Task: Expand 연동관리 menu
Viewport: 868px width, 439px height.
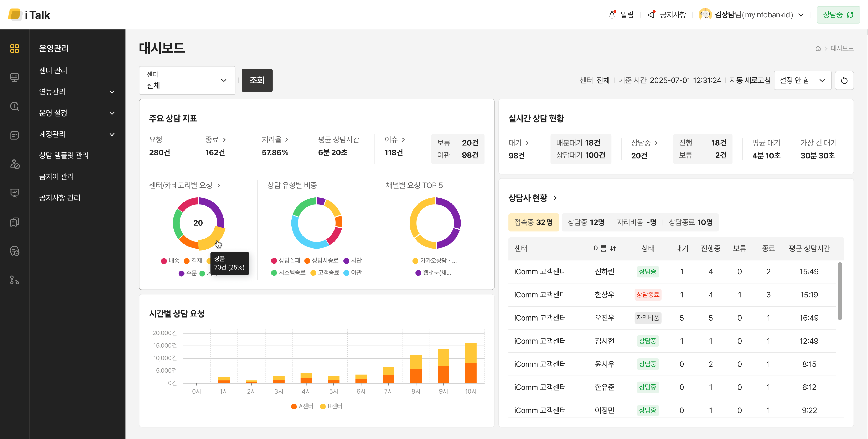Action: tap(77, 92)
